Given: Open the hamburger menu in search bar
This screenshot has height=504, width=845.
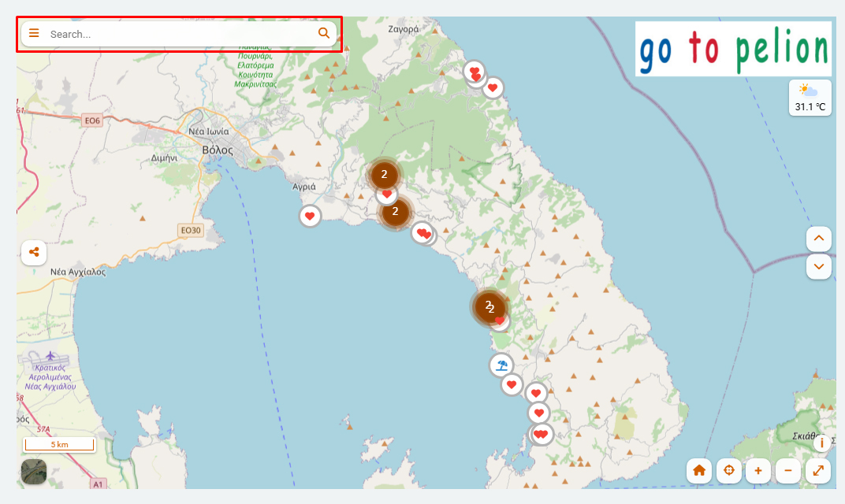Looking at the screenshot, I should (34, 33).
